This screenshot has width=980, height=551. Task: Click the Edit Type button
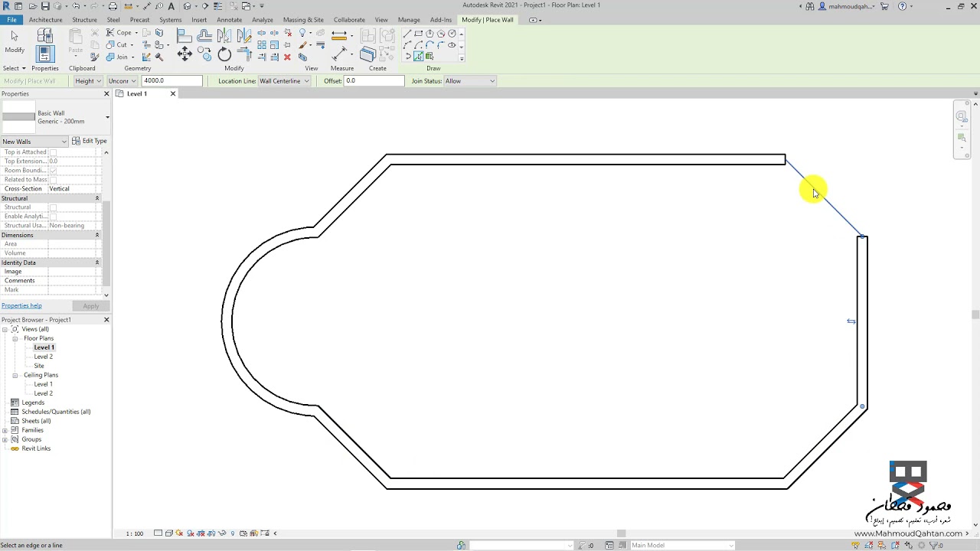coord(90,141)
